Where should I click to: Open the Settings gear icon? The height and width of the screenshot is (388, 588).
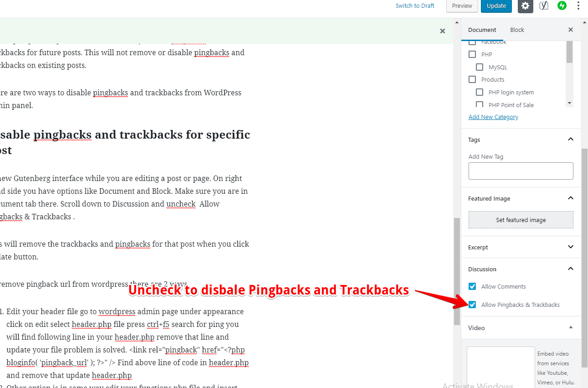click(525, 6)
